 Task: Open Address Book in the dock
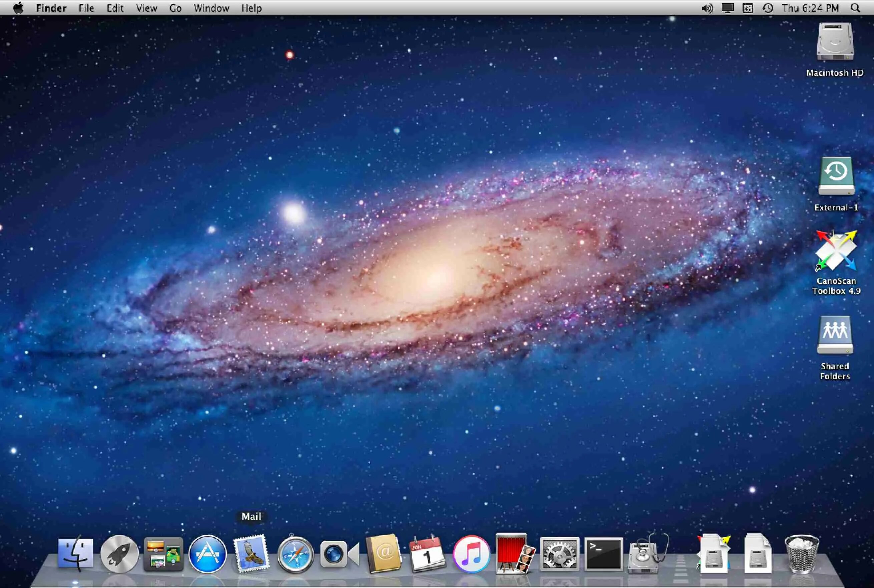(383, 554)
